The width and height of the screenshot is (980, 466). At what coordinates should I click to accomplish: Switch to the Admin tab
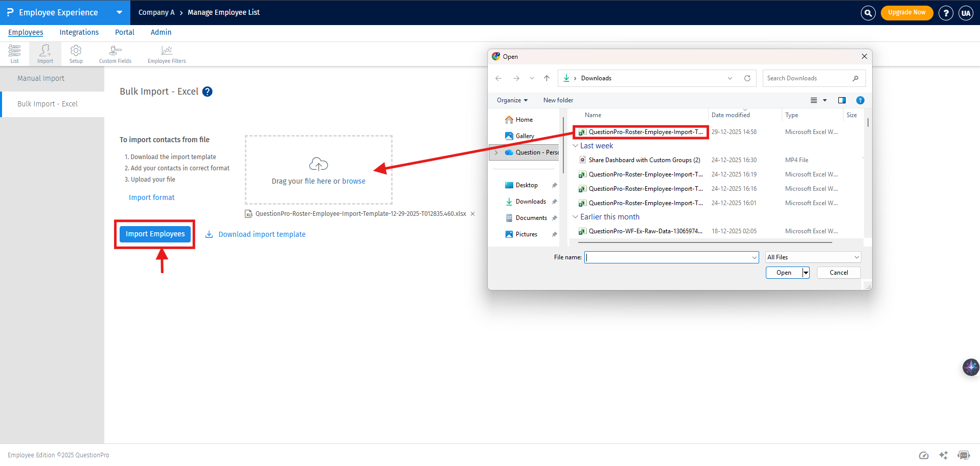click(161, 32)
